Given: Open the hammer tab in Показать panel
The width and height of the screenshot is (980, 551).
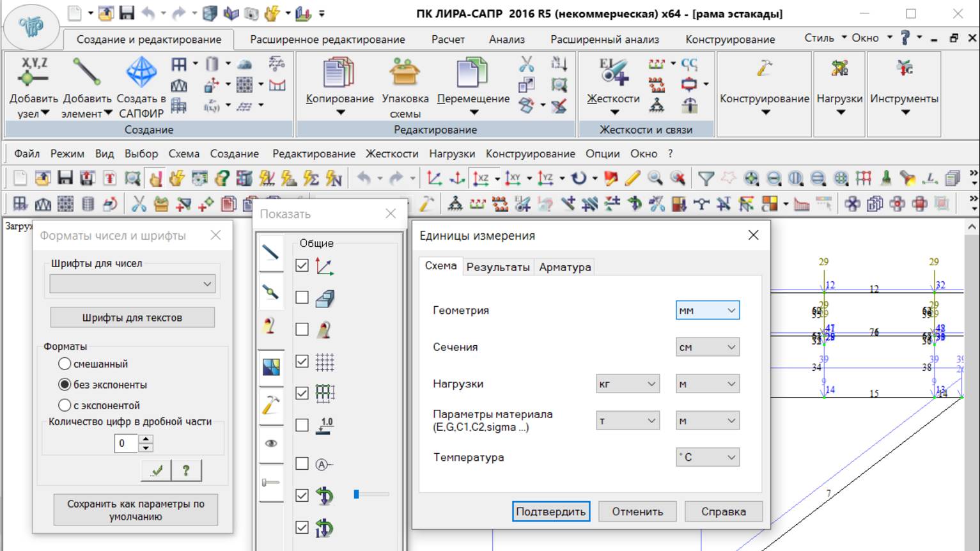Looking at the screenshot, I should click(270, 405).
